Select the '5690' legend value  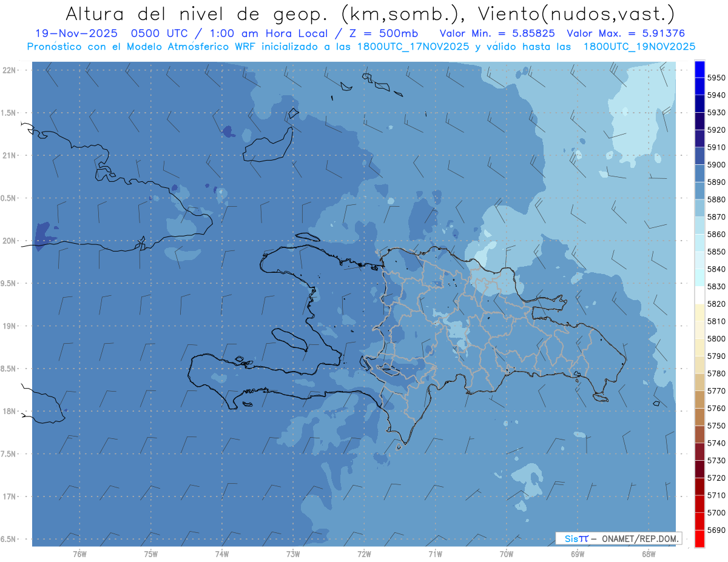[716, 530]
